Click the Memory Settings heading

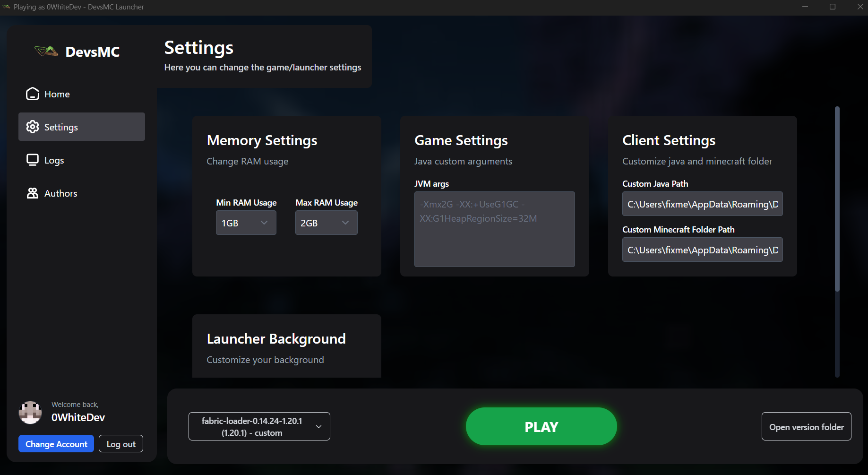click(262, 140)
